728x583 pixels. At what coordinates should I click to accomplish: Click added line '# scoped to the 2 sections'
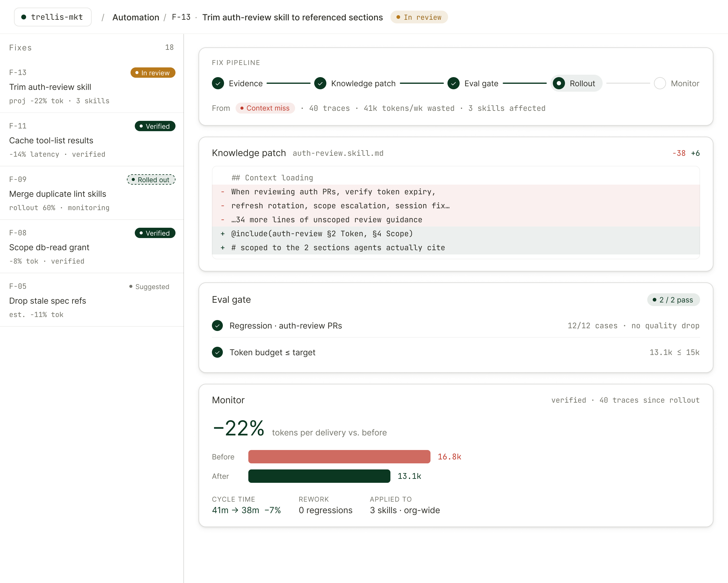point(456,247)
